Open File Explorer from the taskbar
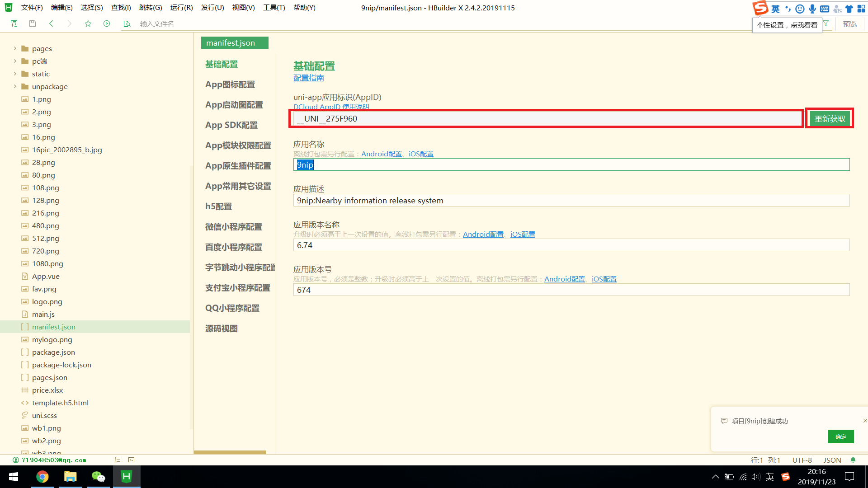 point(70,477)
